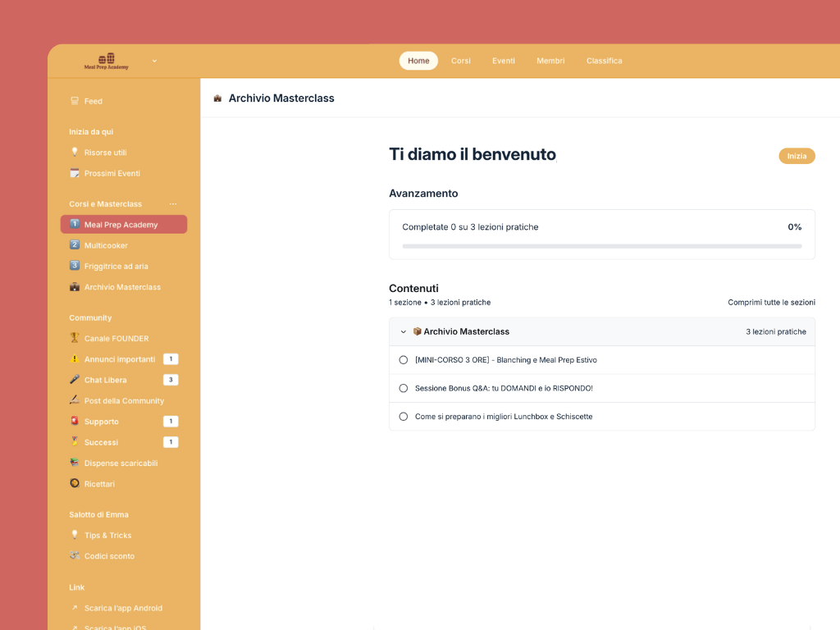Click the lesson progress bar

[x=602, y=246]
